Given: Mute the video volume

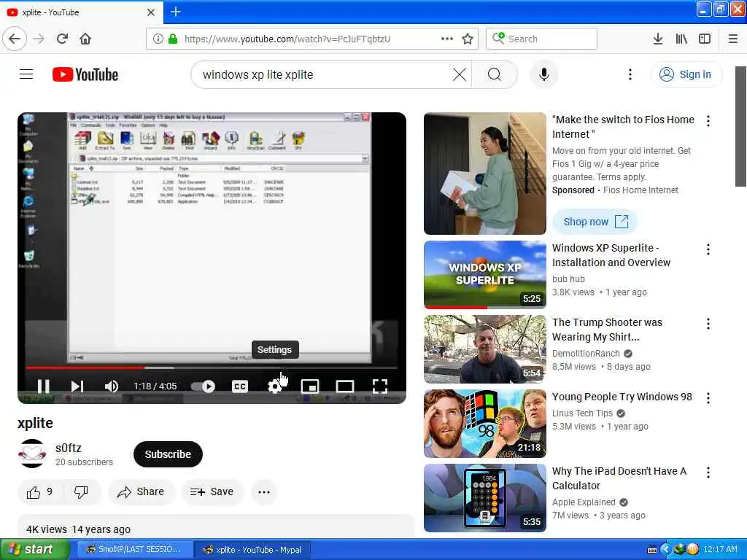Looking at the screenshot, I should 112,386.
